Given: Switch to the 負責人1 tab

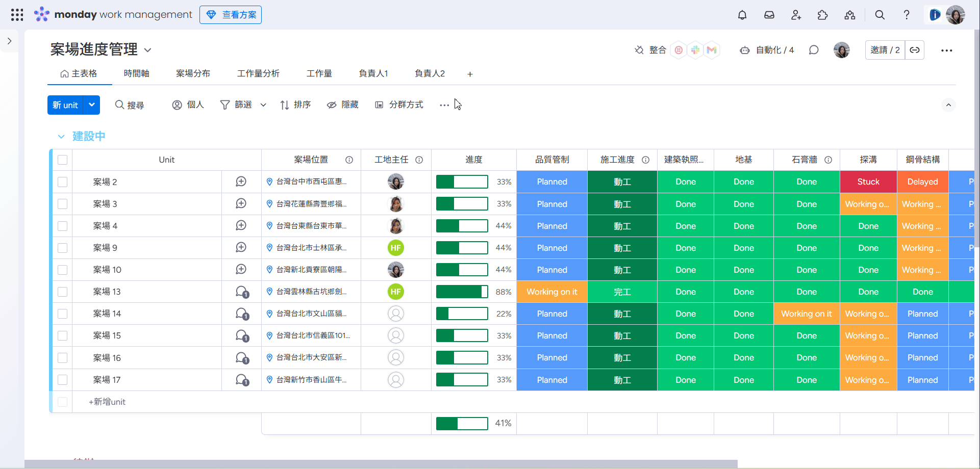Looking at the screenshot, I should point(373,74).
